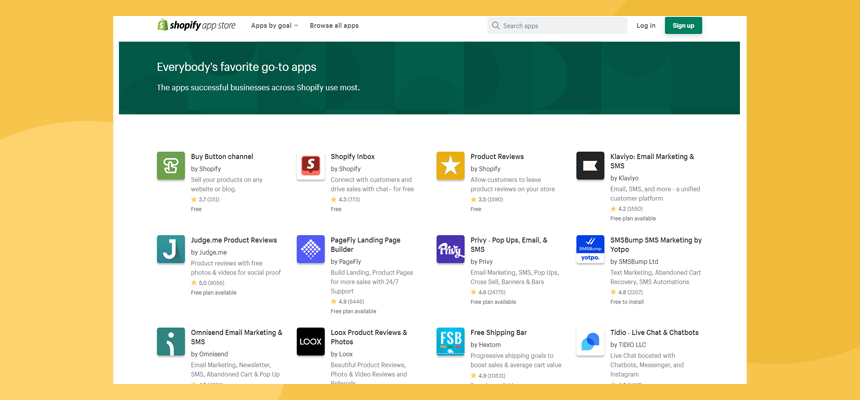Open the Tidio chat app icon
This screenshot has height=400, width=860.
coord(590,341)
